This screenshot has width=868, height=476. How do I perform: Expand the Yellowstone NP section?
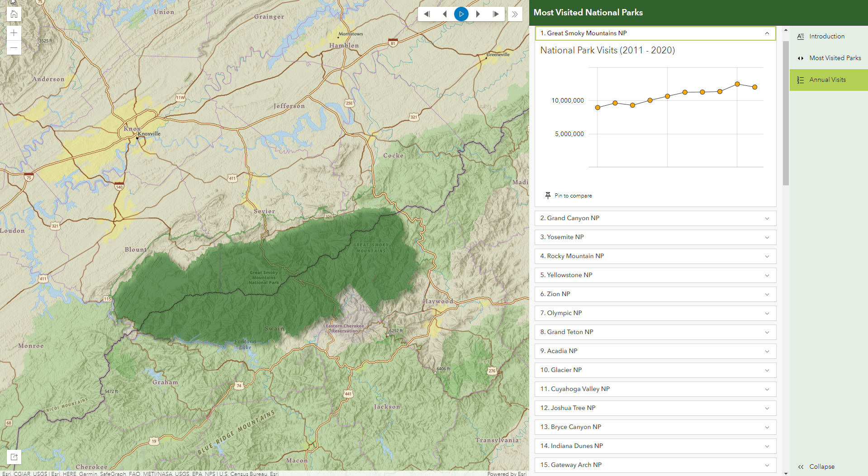pyautogui.click(x=655, y=275)
